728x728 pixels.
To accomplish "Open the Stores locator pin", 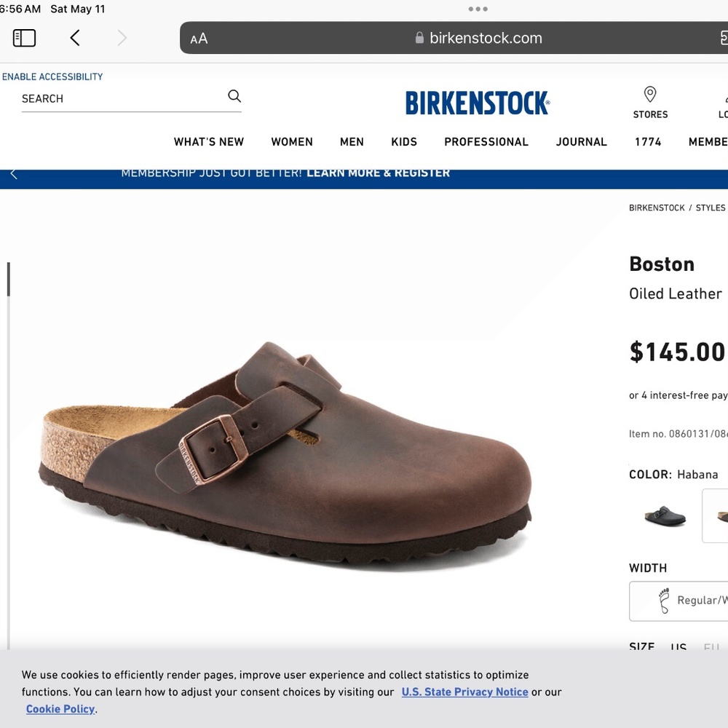I will [x=650, y=102].
